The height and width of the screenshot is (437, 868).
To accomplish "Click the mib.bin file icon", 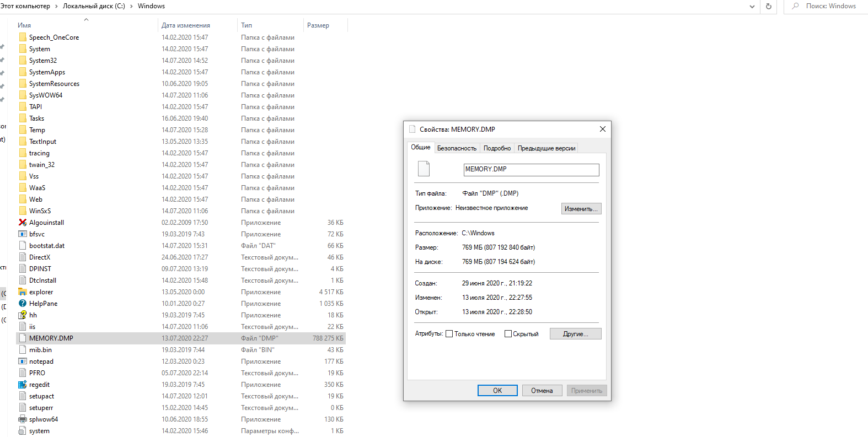I will [23, 350].
